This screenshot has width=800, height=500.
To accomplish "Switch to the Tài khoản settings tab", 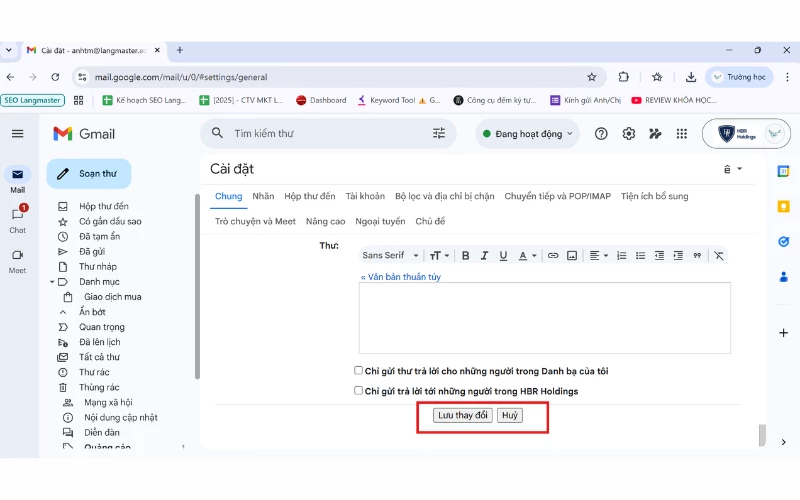I will [365, 197].
